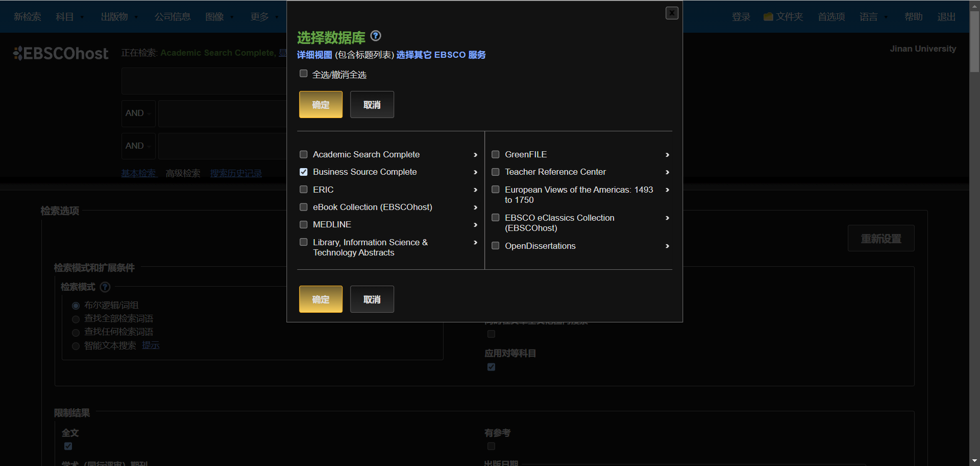Open second AND operator dropdown
Viewport: 980px width, 466px height.
(138, 146)
